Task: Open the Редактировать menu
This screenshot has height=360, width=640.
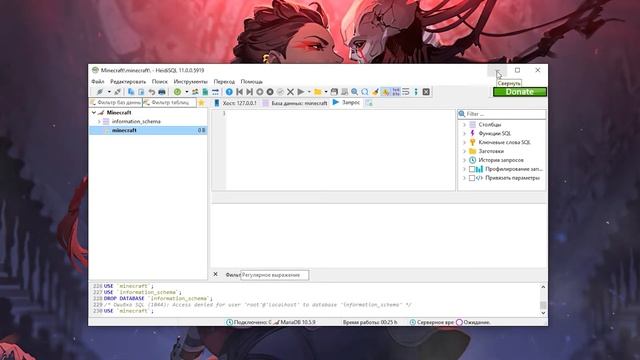Action: (128, 82)
